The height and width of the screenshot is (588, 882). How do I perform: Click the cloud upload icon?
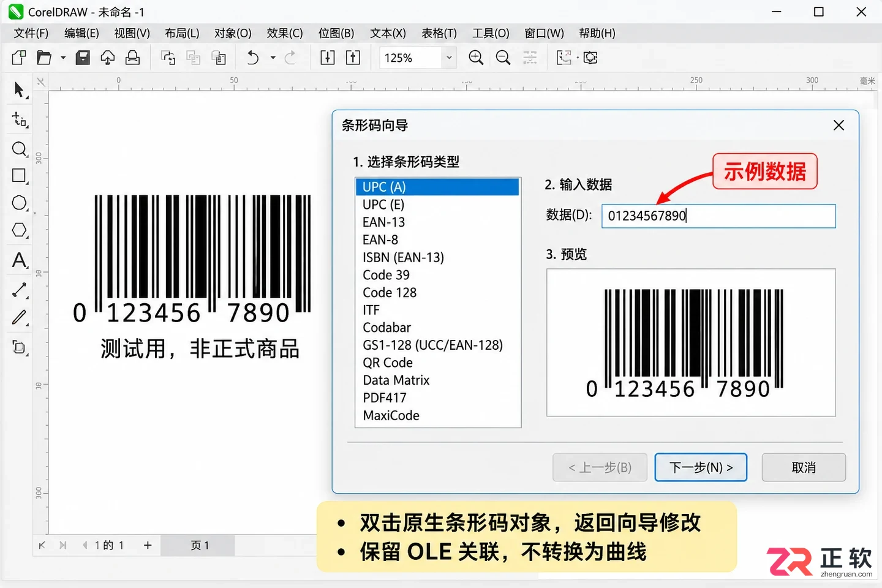click(108, 58)
